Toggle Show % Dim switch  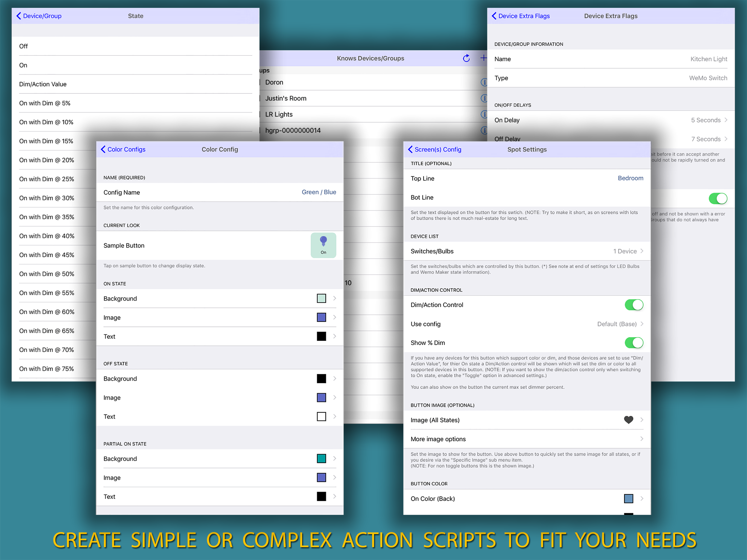click(x=634, y=343)
